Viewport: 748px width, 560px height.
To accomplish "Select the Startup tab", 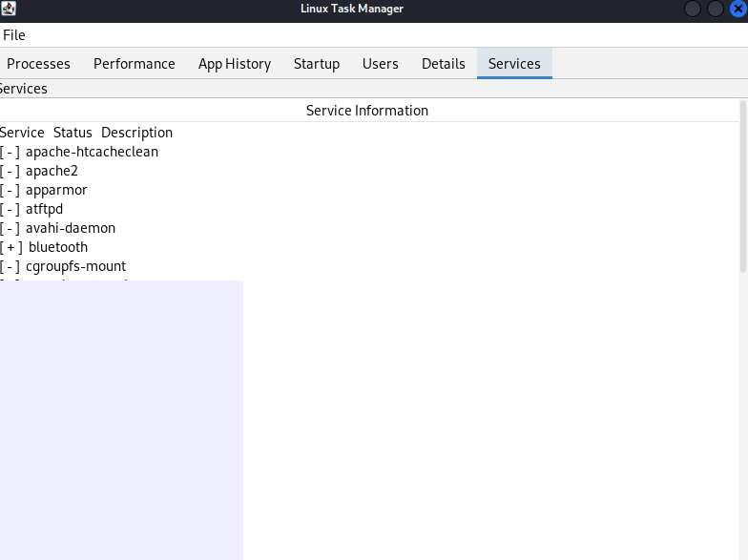I will click(317, 64).
